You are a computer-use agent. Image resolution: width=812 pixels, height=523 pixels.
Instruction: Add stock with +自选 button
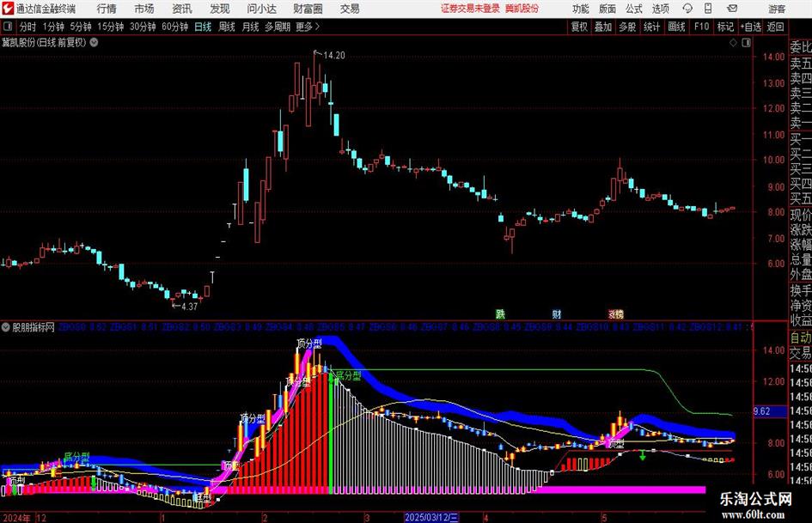tap(750, 27)
